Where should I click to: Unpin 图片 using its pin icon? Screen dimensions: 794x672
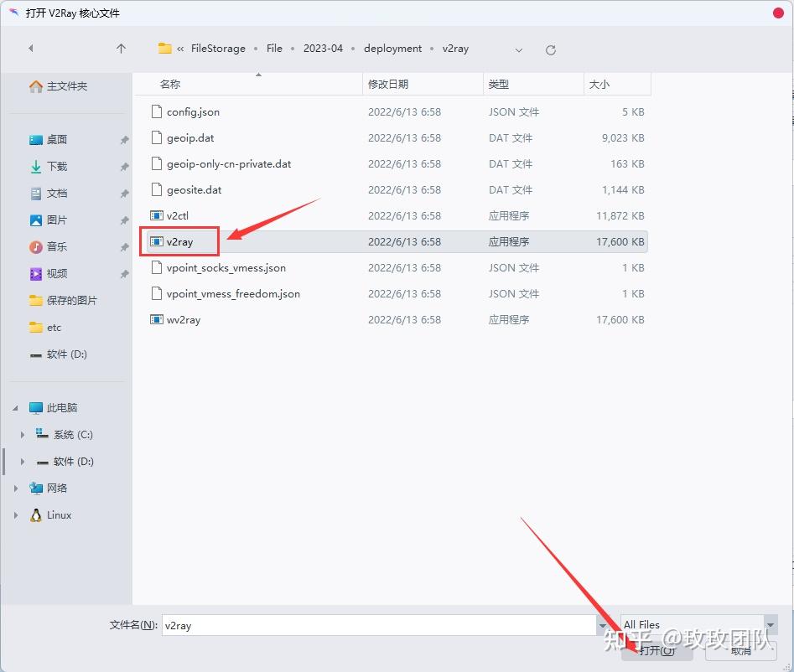click(124, 220)
